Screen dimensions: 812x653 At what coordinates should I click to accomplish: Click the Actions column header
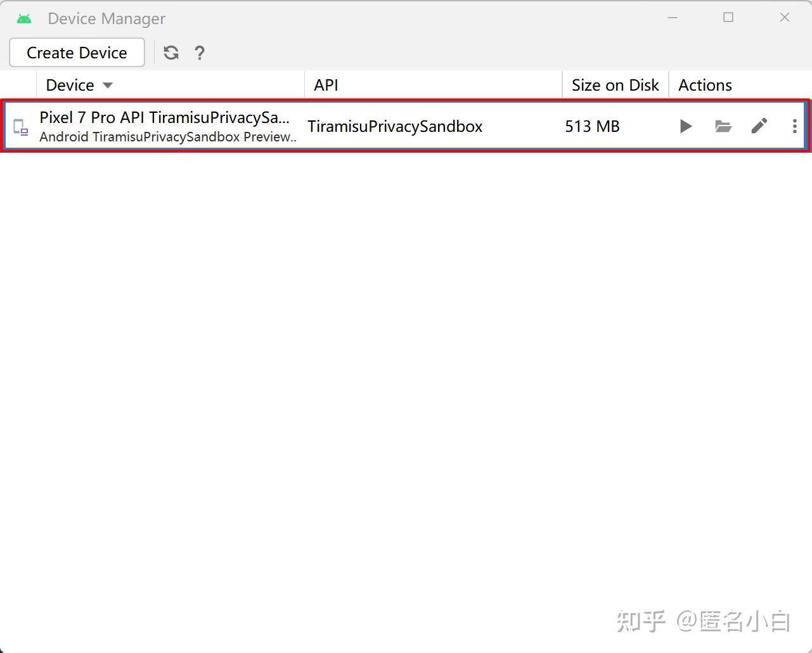pyautogui.click(x=740, y=85)
